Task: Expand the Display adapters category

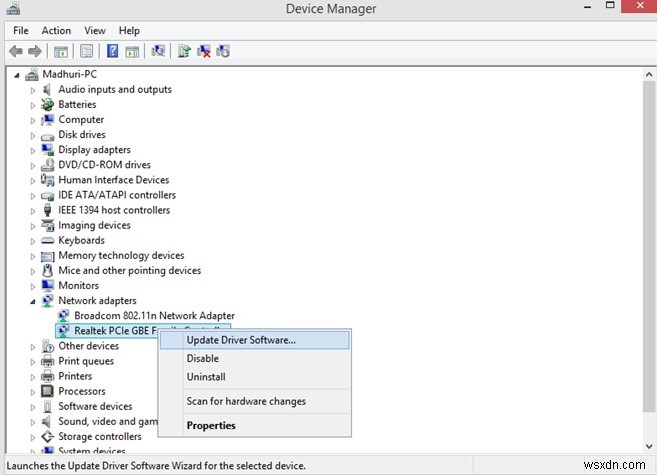Action: tap(33, 150)
